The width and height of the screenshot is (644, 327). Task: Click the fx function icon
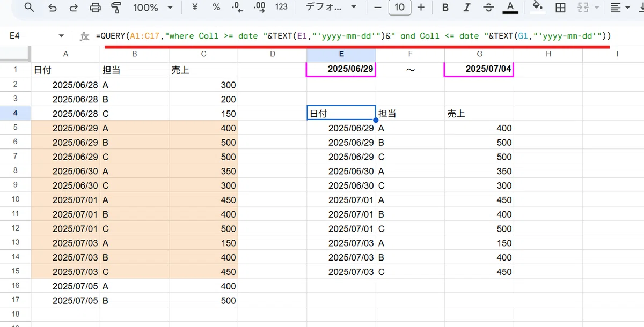(84, 36)
